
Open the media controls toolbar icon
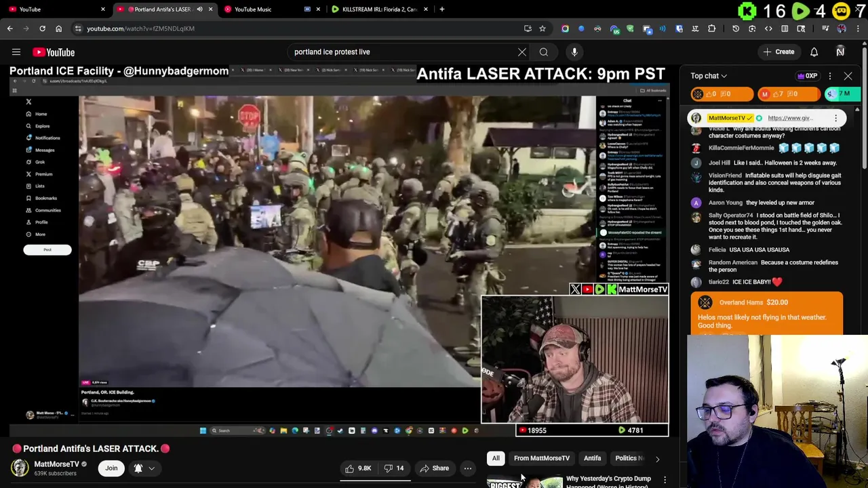click(x=825, y=28)
